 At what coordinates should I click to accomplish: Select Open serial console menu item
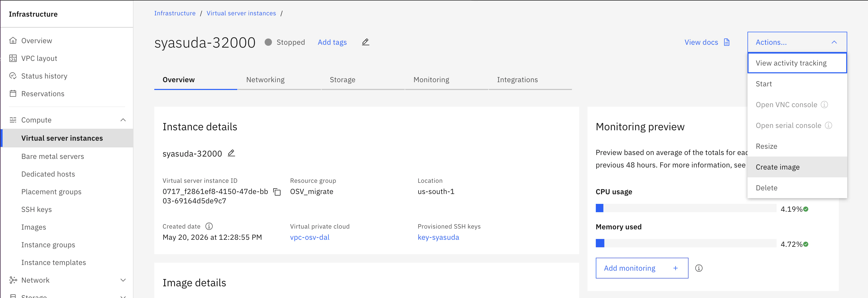pos(797,126)
